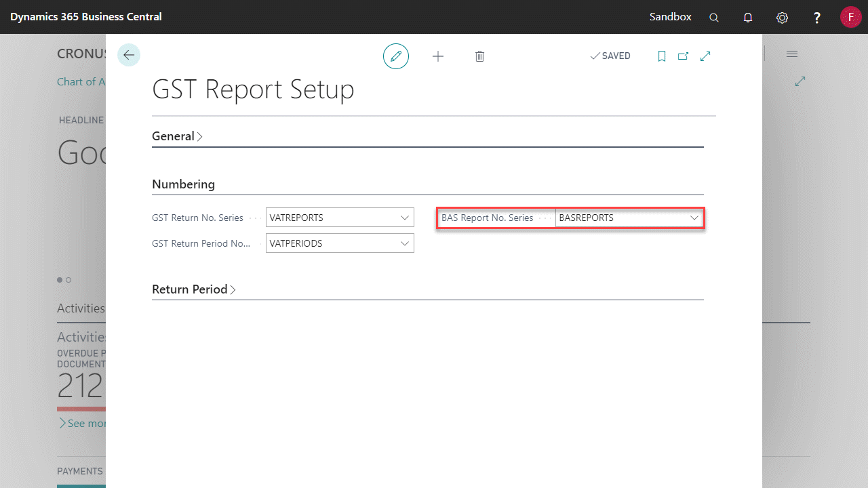
Task: Select first headline pagination dot in background
Action: [x=60, y=280]
